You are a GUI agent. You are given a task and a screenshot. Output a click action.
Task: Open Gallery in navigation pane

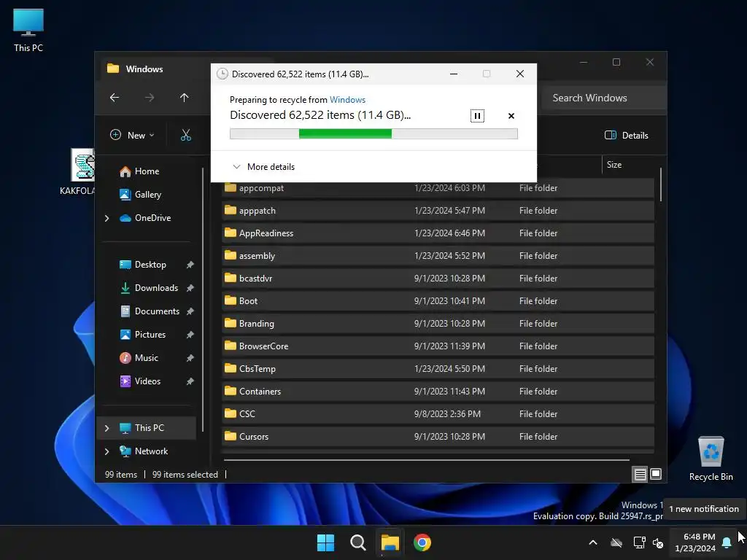click(147, 195)
